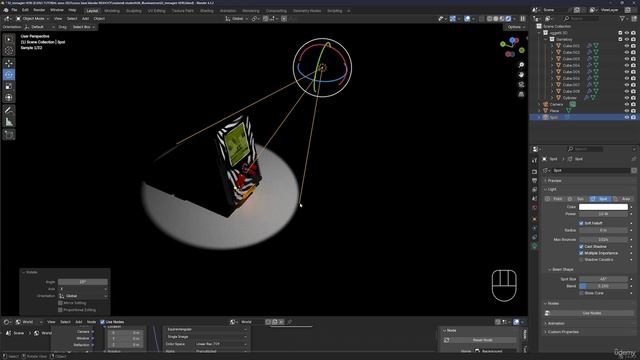Disable the Cast Shadow checkbox
Image resolution: width=640 pixels, height=360 pixels.
coord(581,247)
